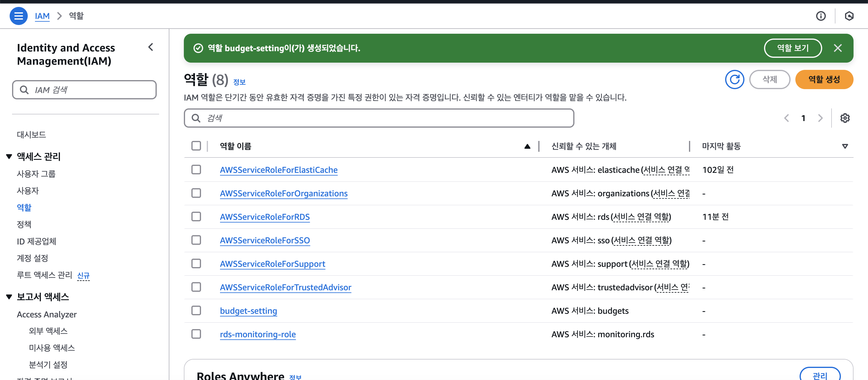Go to next page of roles
Image resolution: width=868 pixels, height=380 pixels.
pos(820,118)
